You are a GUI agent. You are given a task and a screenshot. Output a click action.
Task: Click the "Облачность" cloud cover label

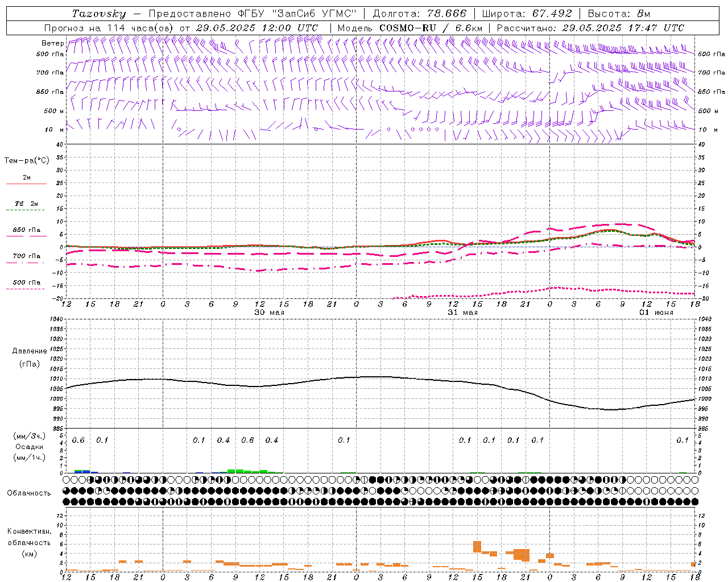(29, 493)
